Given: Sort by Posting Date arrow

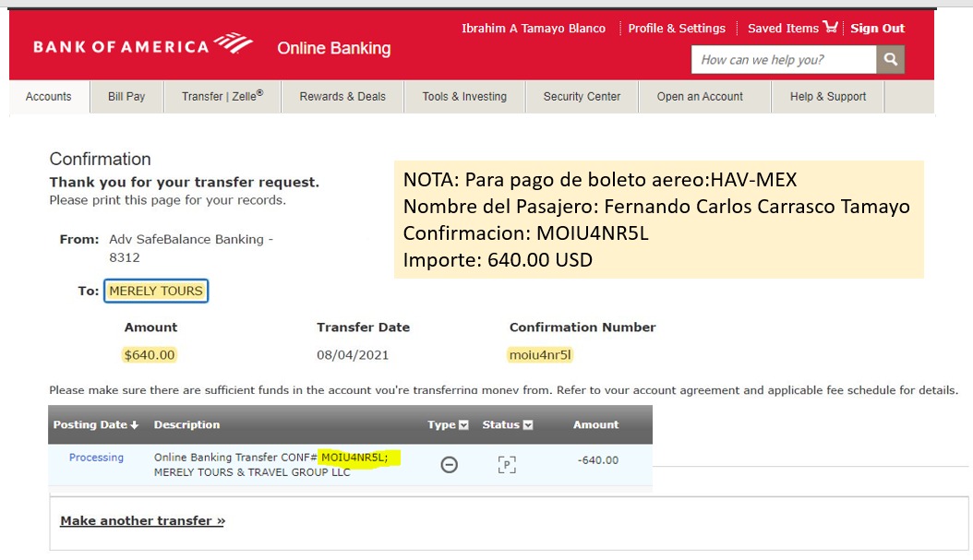Looking at the screenshot, I should point(134,424).
